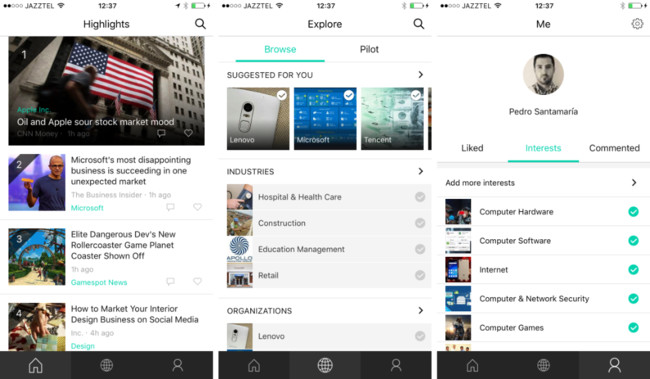Open Gamespot News source link
This screenshot has width=650, height=379.
point(99,282)
